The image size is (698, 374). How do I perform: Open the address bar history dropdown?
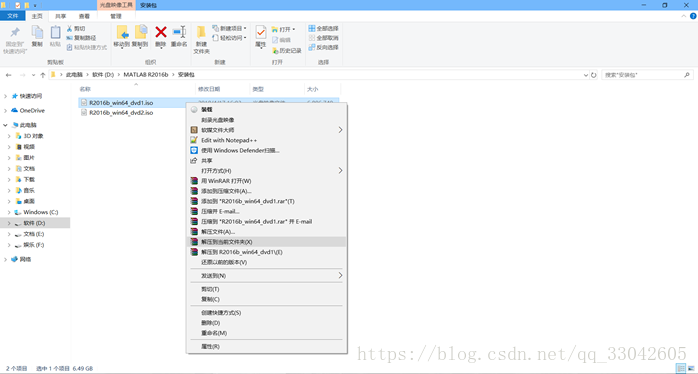pyautogui.click(x=585, y=75)
